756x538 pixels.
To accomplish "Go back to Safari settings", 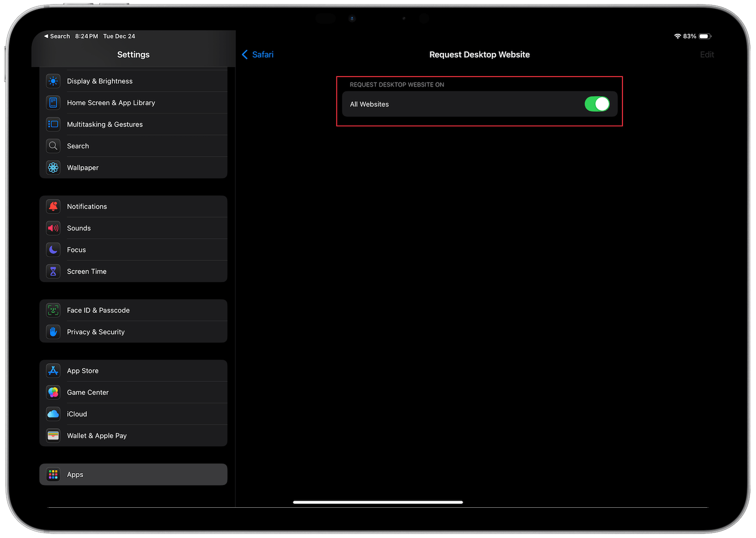I will pos(258,54).
